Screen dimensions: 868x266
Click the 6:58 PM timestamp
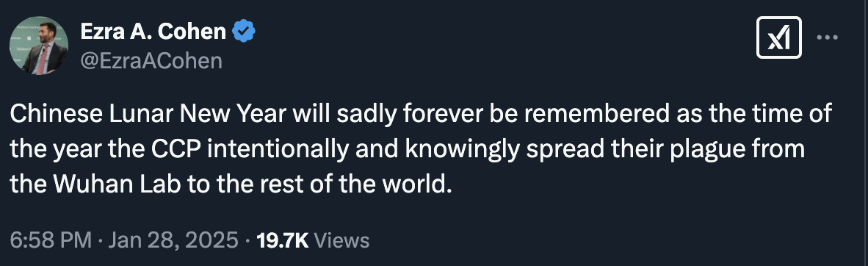[51, 240]
